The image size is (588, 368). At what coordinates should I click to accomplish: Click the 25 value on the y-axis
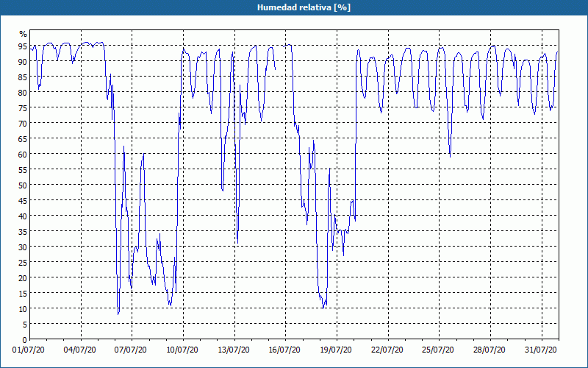tap(23, 263)
